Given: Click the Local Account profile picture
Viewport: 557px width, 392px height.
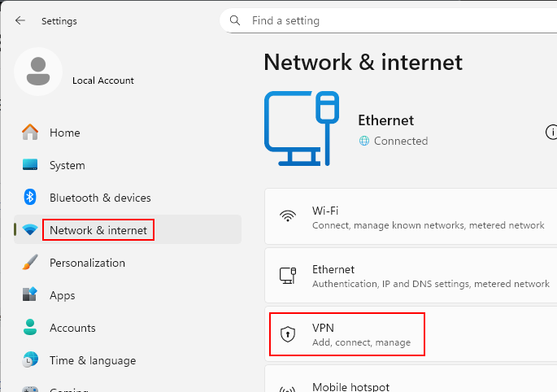Looking at the screenshot, I should [x=37, y=72].
